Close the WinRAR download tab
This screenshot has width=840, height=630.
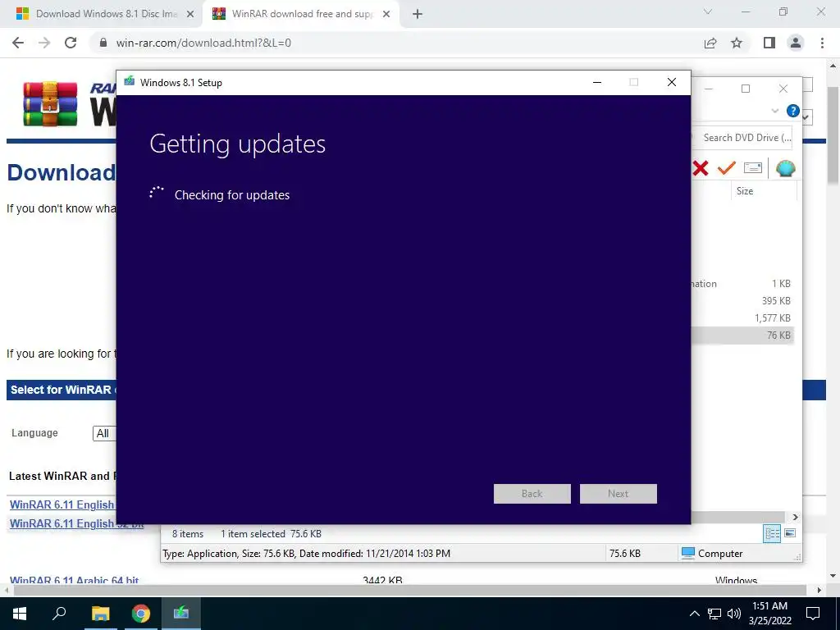[386, 14]
